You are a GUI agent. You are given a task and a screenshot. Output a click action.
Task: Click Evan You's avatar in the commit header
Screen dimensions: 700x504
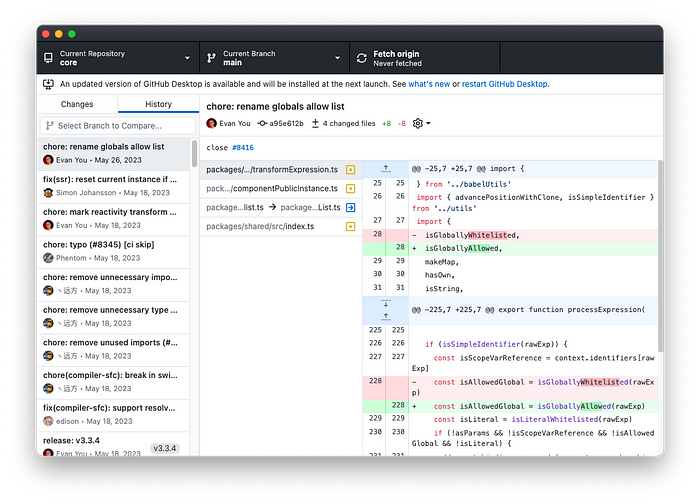point(211,123)
